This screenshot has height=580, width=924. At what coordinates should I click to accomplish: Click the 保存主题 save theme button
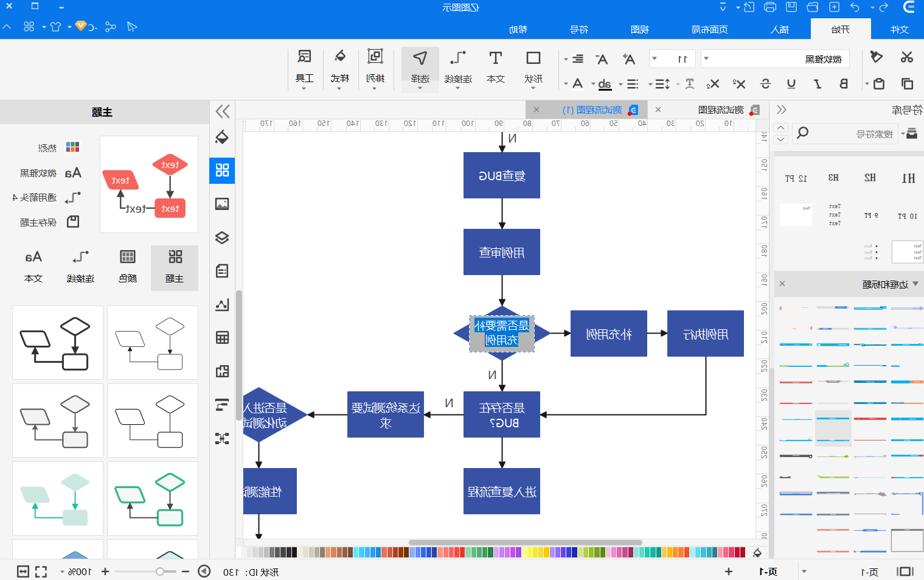tap(49, 222)
